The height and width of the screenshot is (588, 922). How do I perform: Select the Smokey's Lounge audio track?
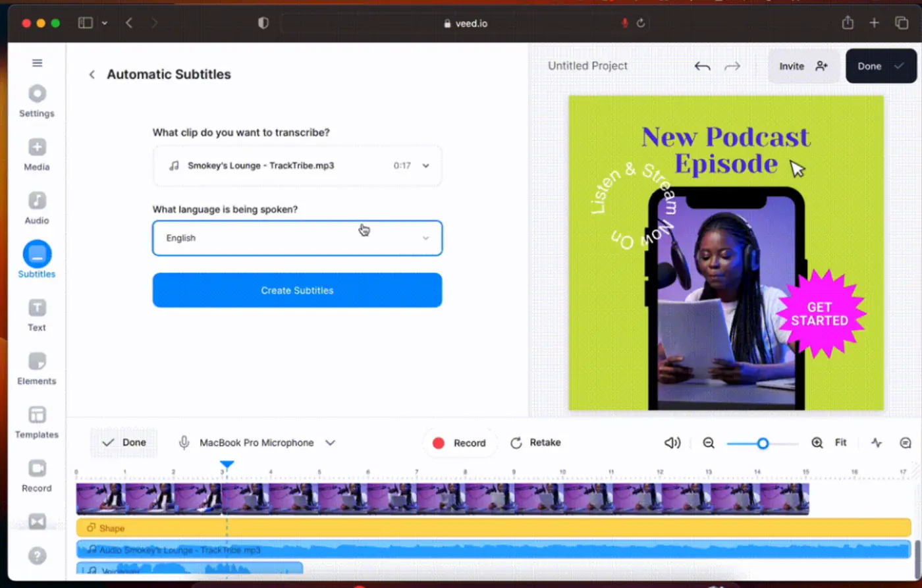coord(494,549)
